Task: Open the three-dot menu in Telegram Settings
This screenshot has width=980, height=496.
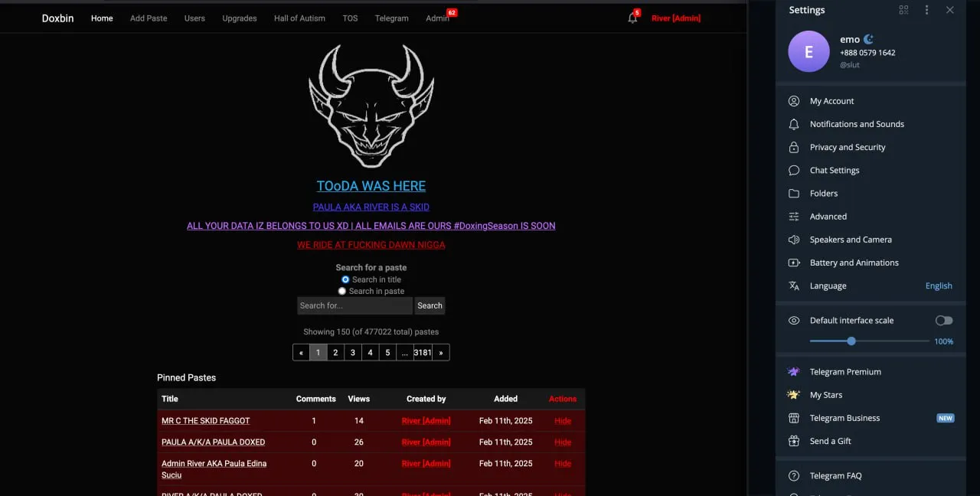Action: [926, 10]
